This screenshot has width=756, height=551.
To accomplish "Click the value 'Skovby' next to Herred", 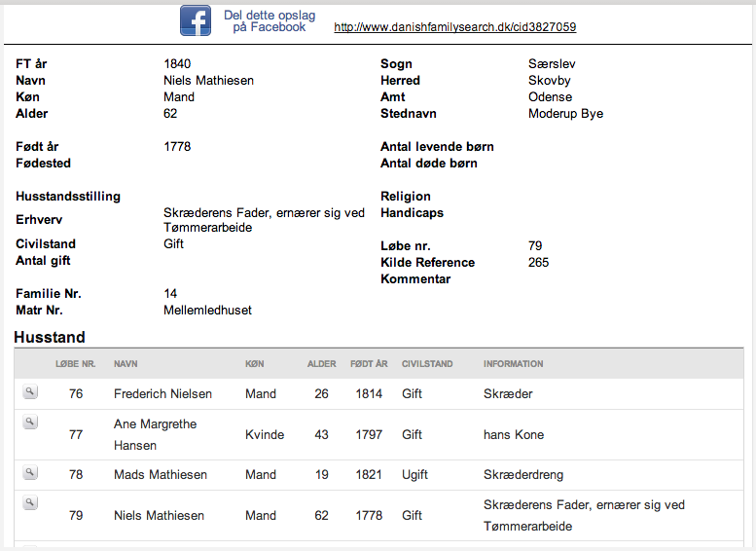I will pos(549,80).
